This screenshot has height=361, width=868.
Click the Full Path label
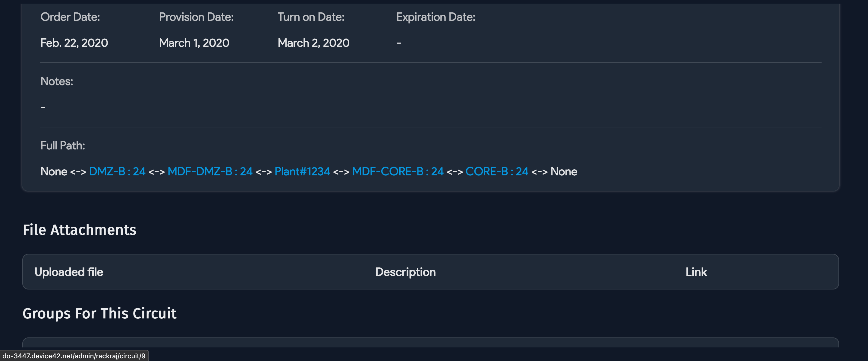(63, 145)
